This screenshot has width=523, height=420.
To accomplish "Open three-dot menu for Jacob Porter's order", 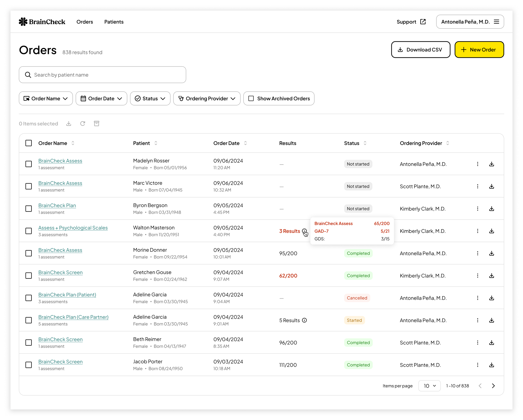I will (x=477, y=365).
